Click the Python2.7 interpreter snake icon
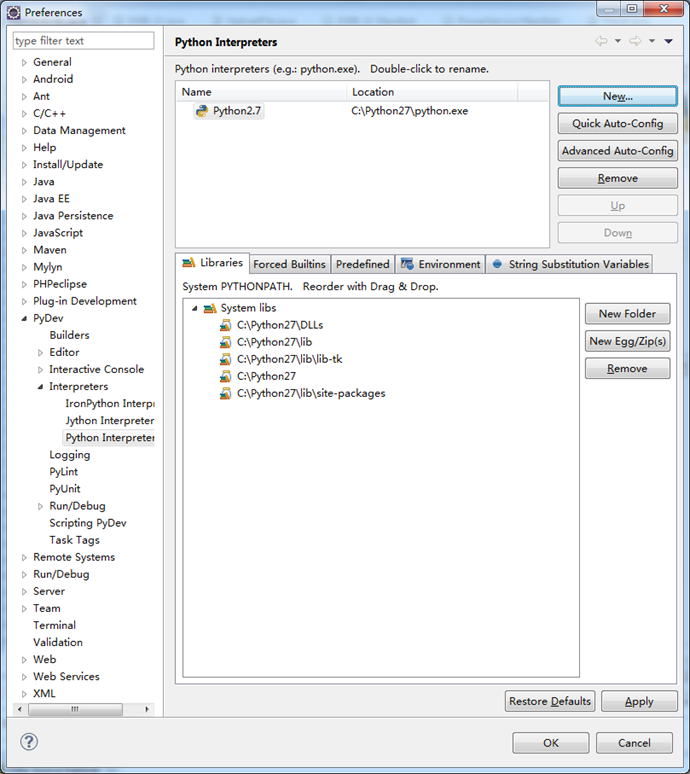690x774 pixels. coord(202,111)
